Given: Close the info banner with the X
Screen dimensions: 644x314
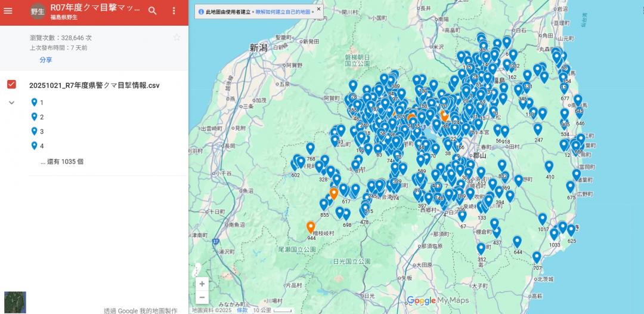Looking at the screenshot, I should point(318,10).
